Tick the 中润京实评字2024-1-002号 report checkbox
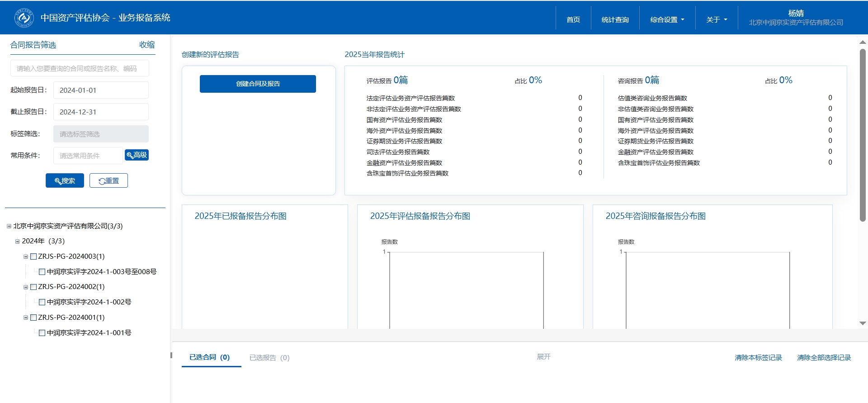Viewport: 868px width, 403px height. coord(42,302)
